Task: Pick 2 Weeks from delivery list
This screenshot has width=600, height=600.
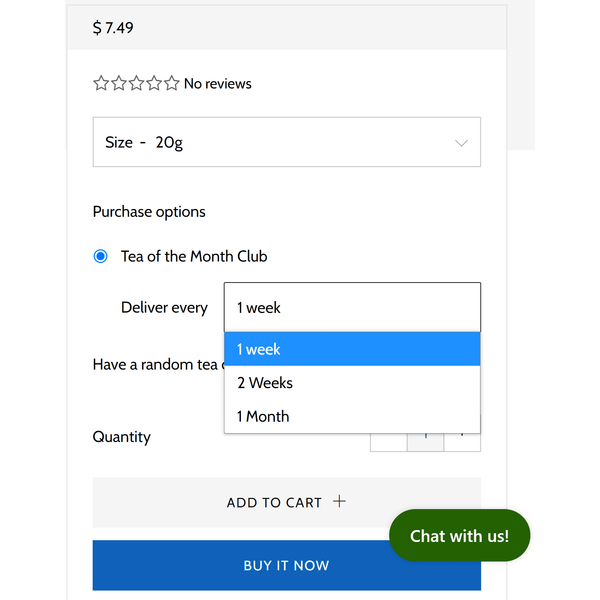Action: [x=352, y=383]
